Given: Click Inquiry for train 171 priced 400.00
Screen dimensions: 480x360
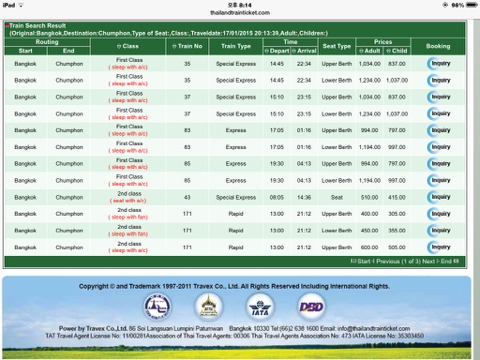Looking at the screenshot, I should 439,214.
